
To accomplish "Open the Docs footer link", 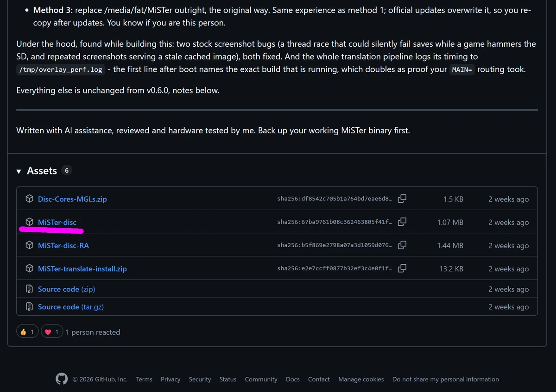I will pyautogui.click(x=293, y=379).
